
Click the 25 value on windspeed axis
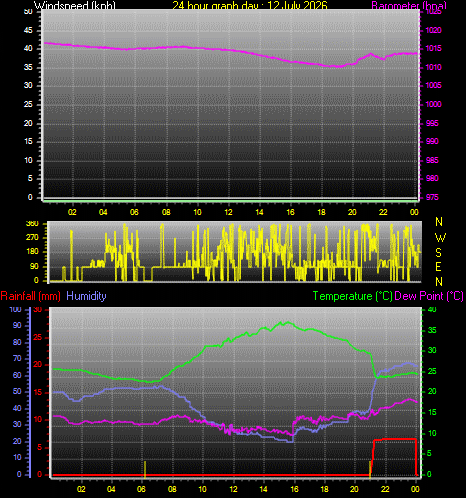28,104
